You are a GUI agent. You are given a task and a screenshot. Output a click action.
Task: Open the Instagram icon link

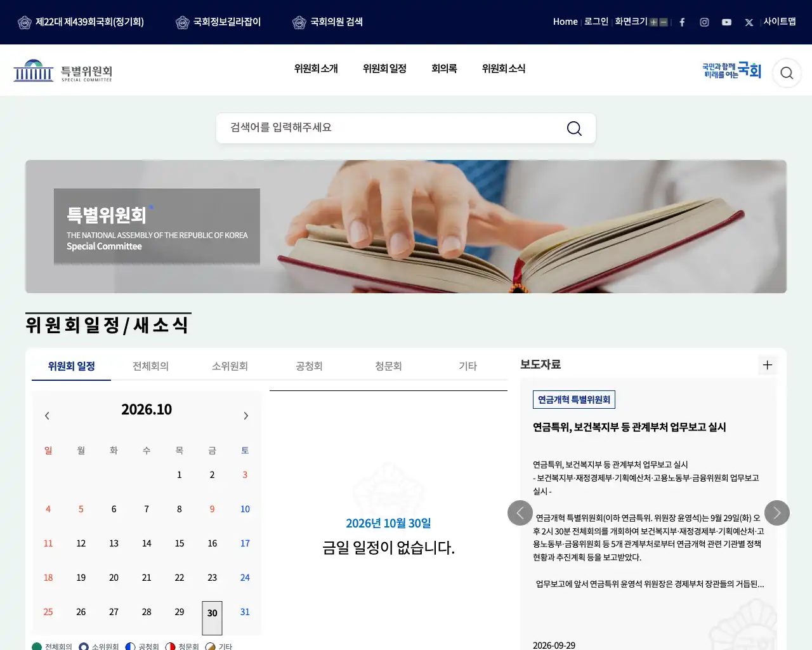pyautogui.click(x=704, y=22)
